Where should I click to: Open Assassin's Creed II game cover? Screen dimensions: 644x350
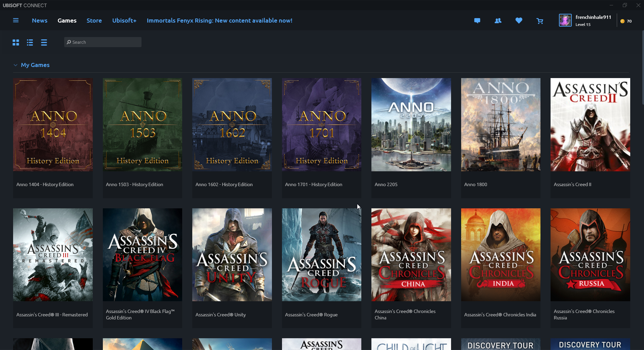coord(590,125)
